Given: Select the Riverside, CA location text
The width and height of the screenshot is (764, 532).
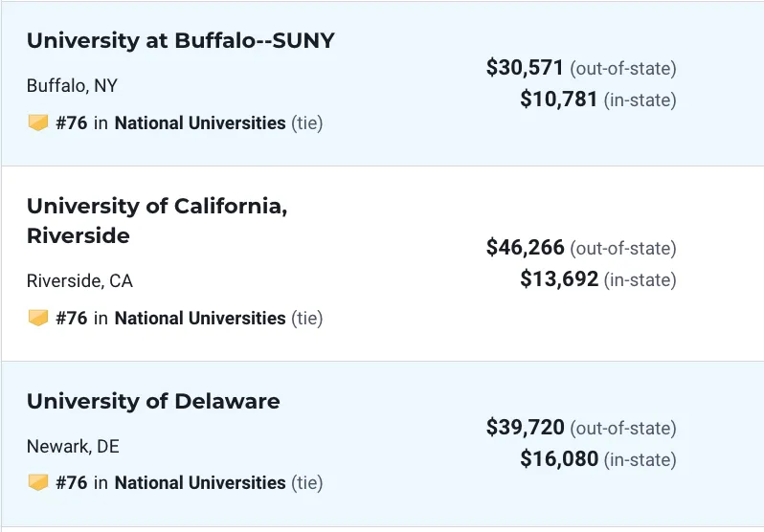Looking at the screenshot, I should click(x=79, y=281).
